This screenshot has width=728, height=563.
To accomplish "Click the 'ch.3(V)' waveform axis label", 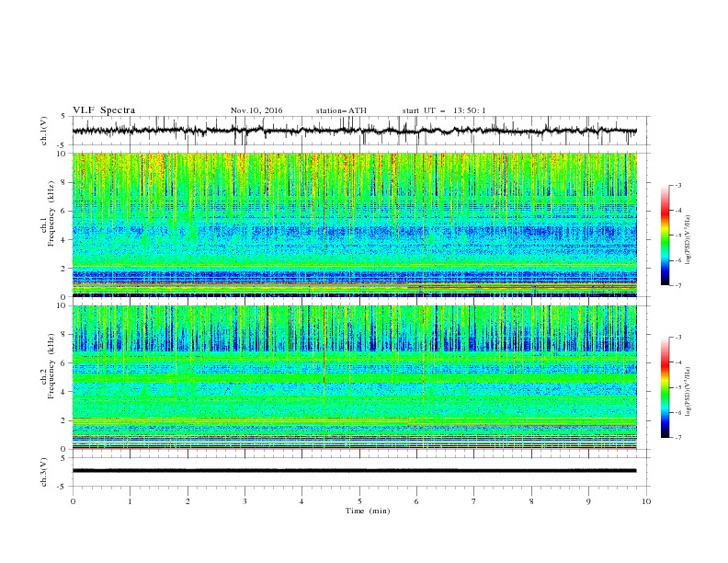I will [x=44, y=472].
